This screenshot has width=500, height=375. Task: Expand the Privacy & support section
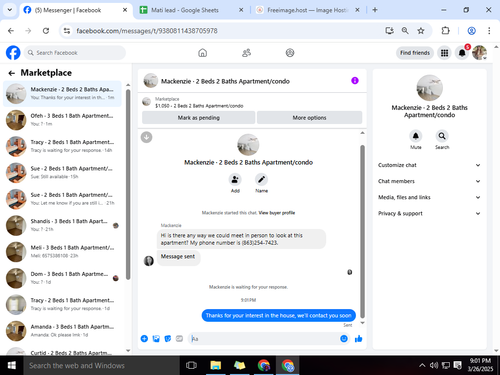429,213
